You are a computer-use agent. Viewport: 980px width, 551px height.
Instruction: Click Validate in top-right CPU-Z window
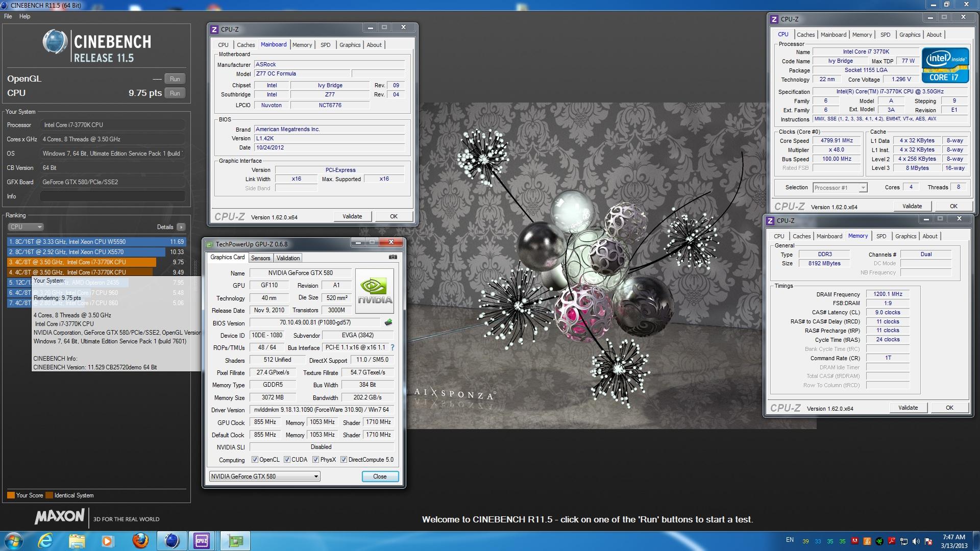(912, 206)
